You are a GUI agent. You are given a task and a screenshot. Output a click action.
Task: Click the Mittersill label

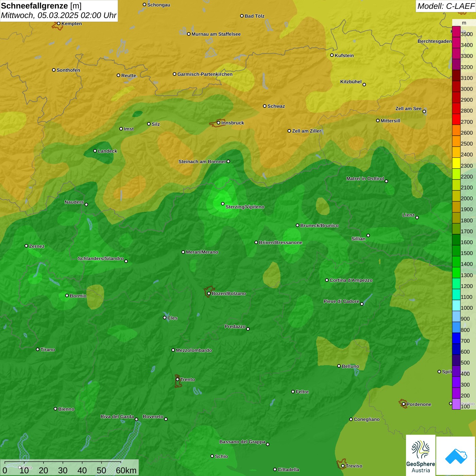[390, 121]
